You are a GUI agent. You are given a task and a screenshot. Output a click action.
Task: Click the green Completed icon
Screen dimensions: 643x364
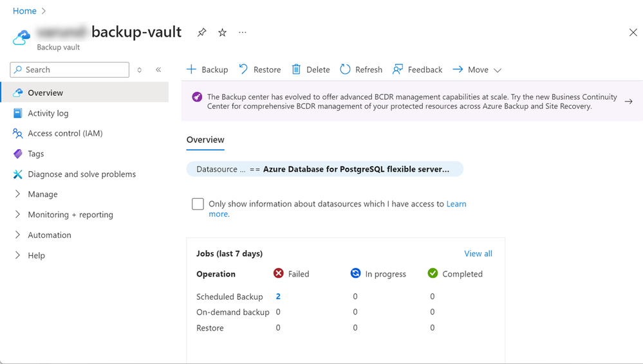pos(433,273)
